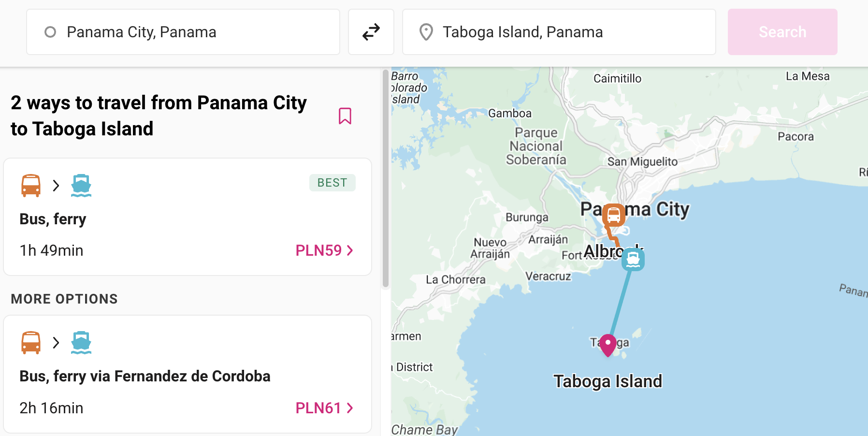Image resolution: width=868 pixels, height=436 pixels.
Task: Open the Bus, ferry 1h 49min route
Action: (188, 217)
